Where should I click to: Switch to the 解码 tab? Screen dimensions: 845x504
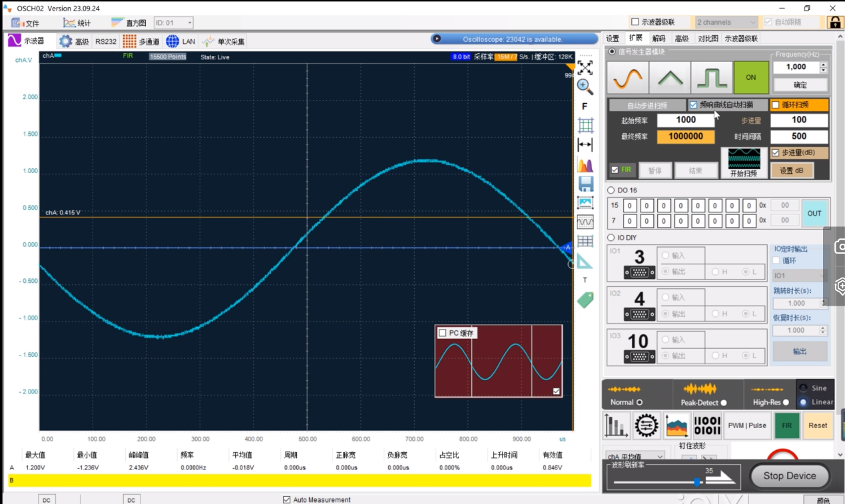[659, 39]
